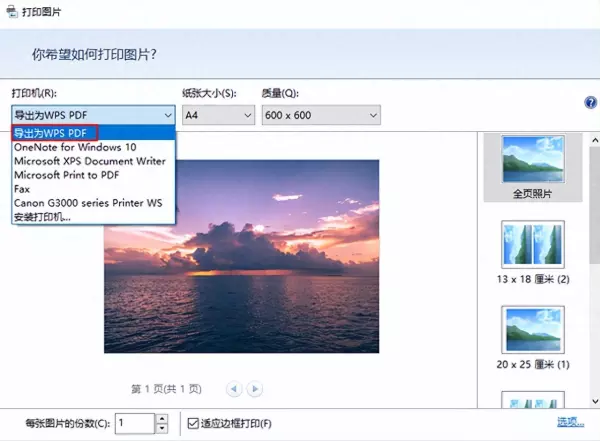Go to previous page arrow button
The width and height of the screenshot is (600, 441).
click(234, 389)
